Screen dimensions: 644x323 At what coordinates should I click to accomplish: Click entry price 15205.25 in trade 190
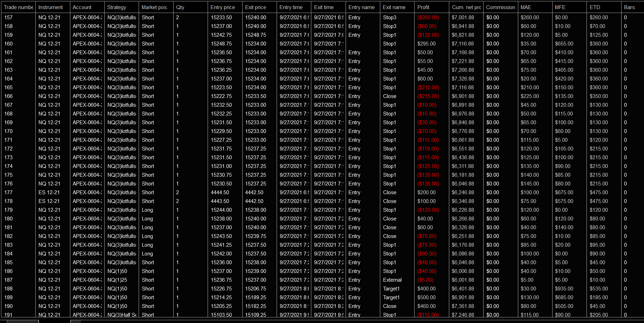pos(221,306)
